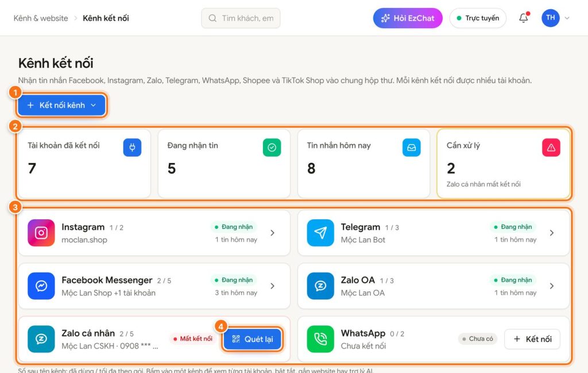The width and height of the screenshot is (588, 373).
Task: Click Zalo cá nhân mất kết nối note
Action: pos(483,184)
